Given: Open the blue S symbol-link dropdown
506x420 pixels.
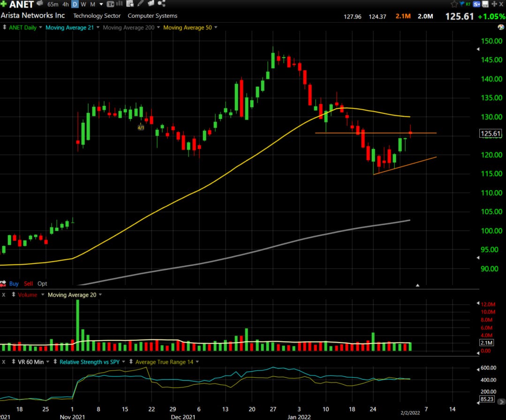Looking at the screenshot, I should point(476,4).
